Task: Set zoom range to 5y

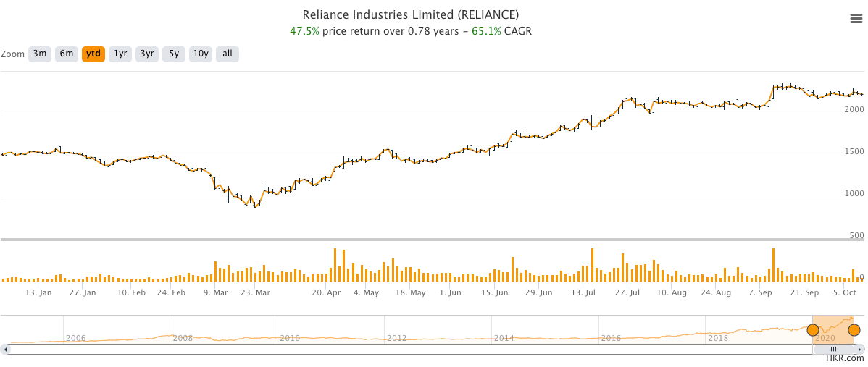Action: (x=174, y=54)
